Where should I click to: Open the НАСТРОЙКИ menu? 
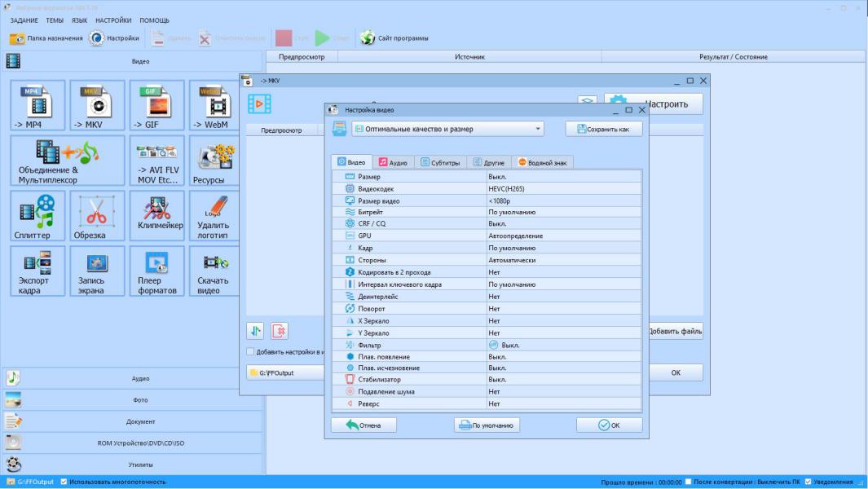tap(113, 20)
